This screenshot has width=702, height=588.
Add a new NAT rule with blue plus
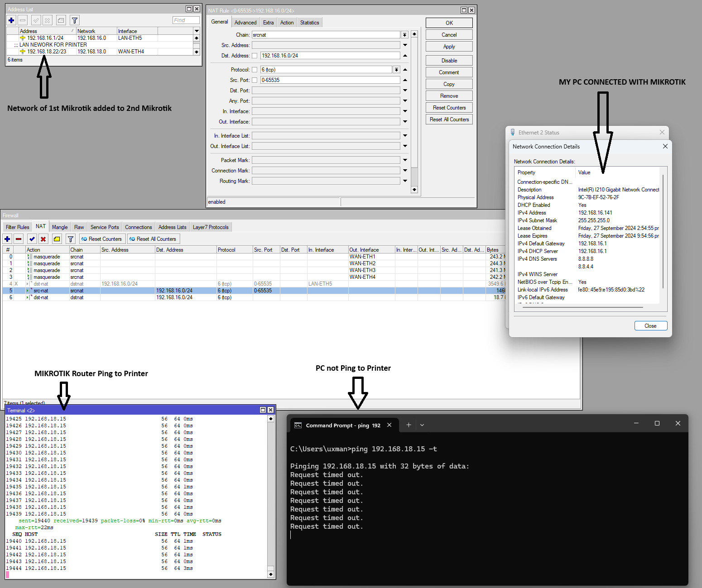click(x=7, y=239)
